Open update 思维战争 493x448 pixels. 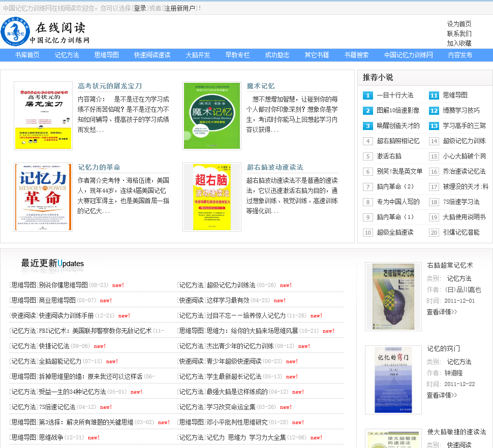pyautogui.click(x=51, y=437)
